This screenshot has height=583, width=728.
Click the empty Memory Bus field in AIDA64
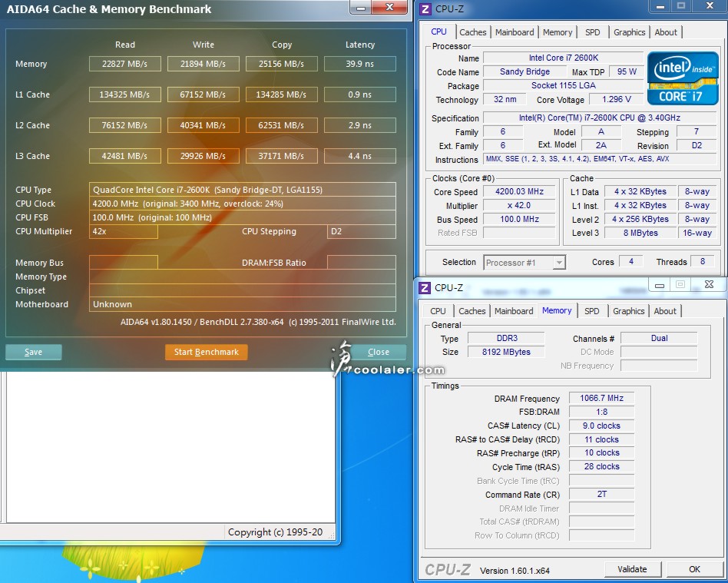point(123,263)
